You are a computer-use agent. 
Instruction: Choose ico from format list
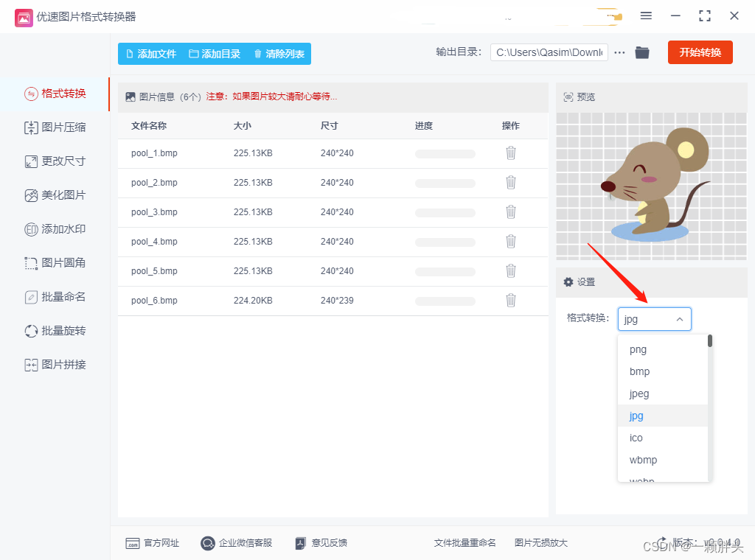[663, 438]
